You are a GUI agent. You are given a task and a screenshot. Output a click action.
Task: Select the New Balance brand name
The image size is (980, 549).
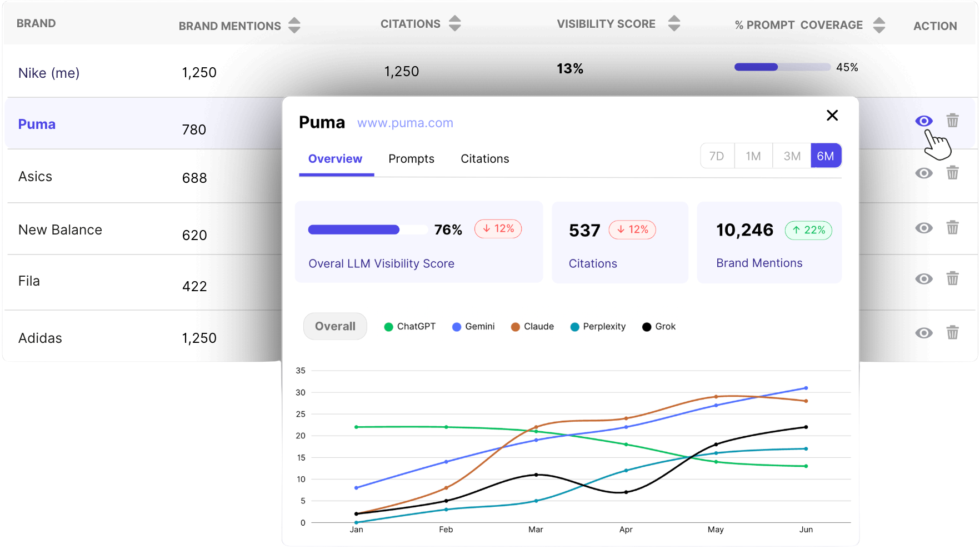60,230
